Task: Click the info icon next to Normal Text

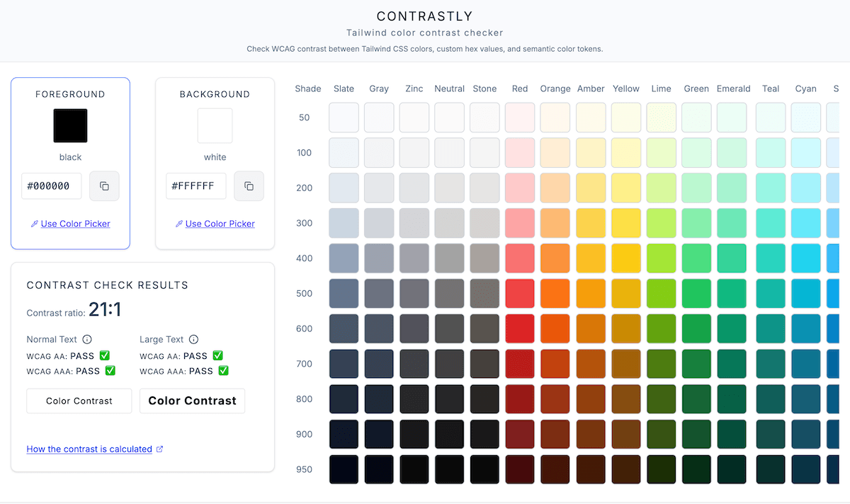Action: point(87,340)
